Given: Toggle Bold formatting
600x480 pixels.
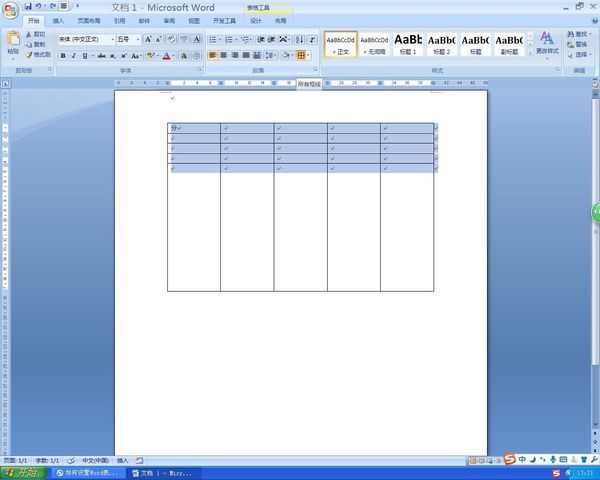Looking at the screenshot, I should pyautogui.click(x=63, y=56).
